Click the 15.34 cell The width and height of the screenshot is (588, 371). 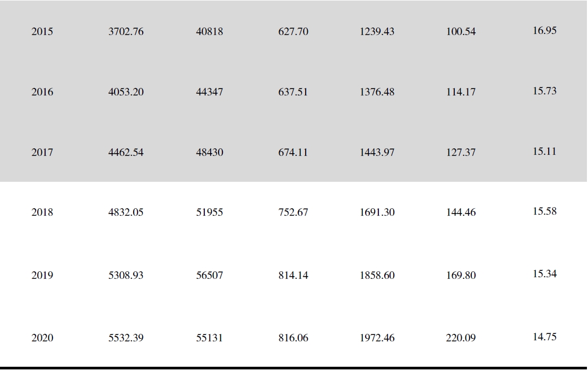[x=544, y=273]
